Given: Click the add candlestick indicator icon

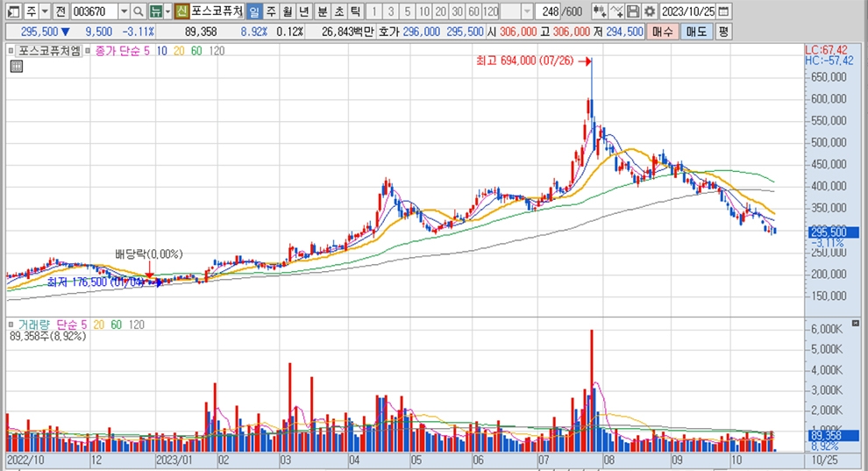Looking at the screenshot, I should click(x=600, y=11).
